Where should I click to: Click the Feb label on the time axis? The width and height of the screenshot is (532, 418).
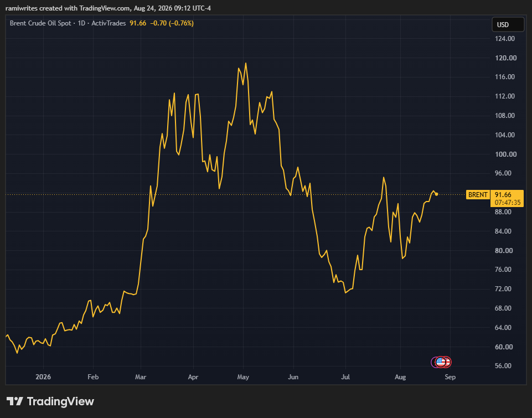93,377
